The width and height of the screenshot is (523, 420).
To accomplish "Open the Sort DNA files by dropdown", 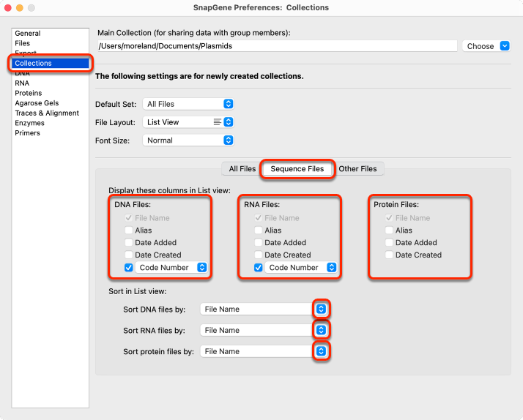I will coord(264,309).
